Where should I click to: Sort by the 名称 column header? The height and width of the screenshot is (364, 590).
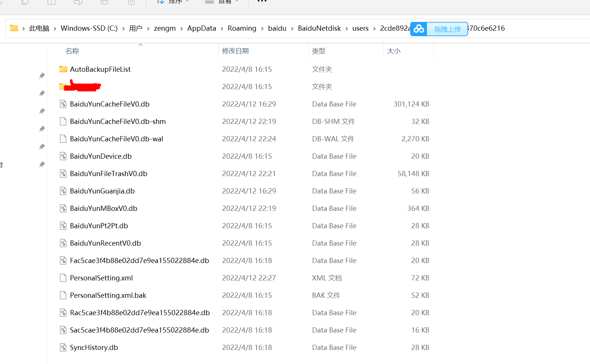(72, 51)
